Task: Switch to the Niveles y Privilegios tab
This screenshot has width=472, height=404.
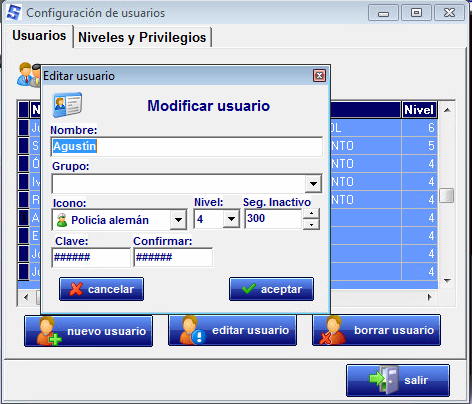Action: click(x=142, y=37)
